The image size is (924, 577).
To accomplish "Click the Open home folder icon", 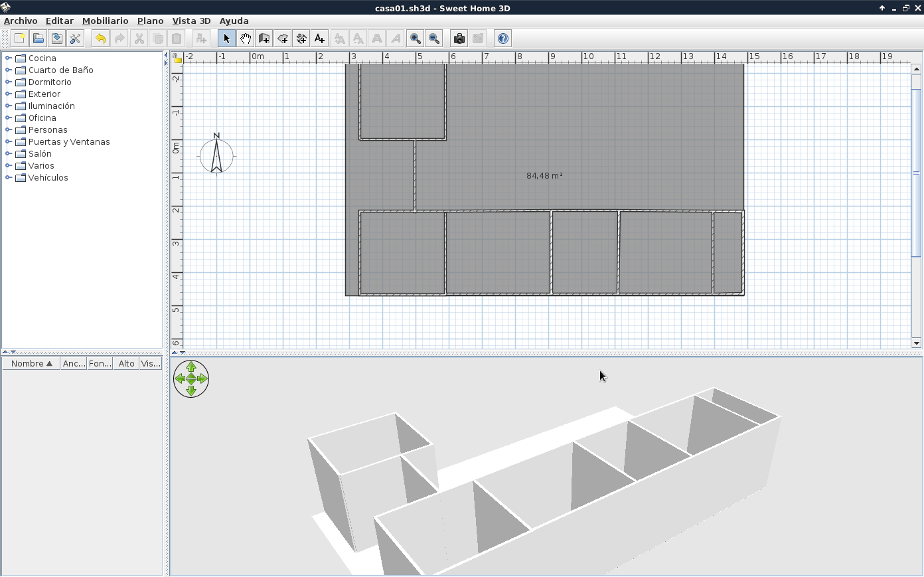I will pos(38,39).
